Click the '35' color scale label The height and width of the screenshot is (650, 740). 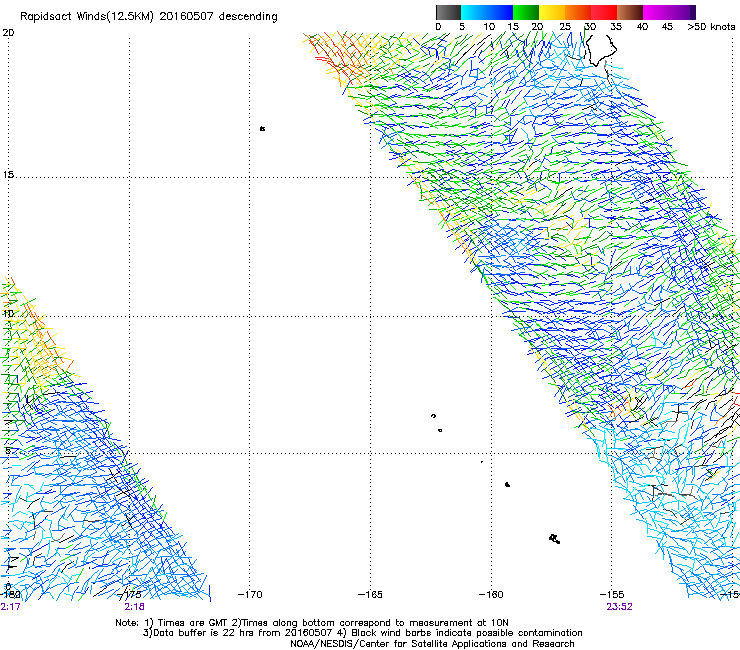click(616, 26)
